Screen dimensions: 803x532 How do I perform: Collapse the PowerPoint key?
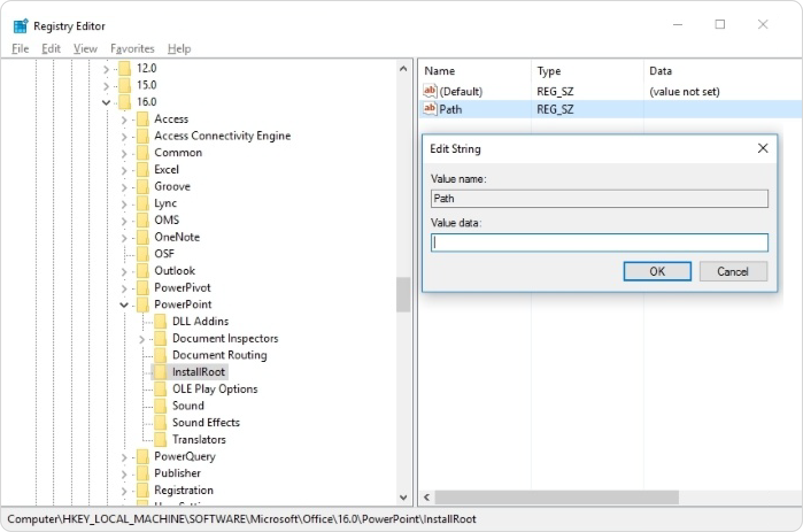click(x=124, y=305)
